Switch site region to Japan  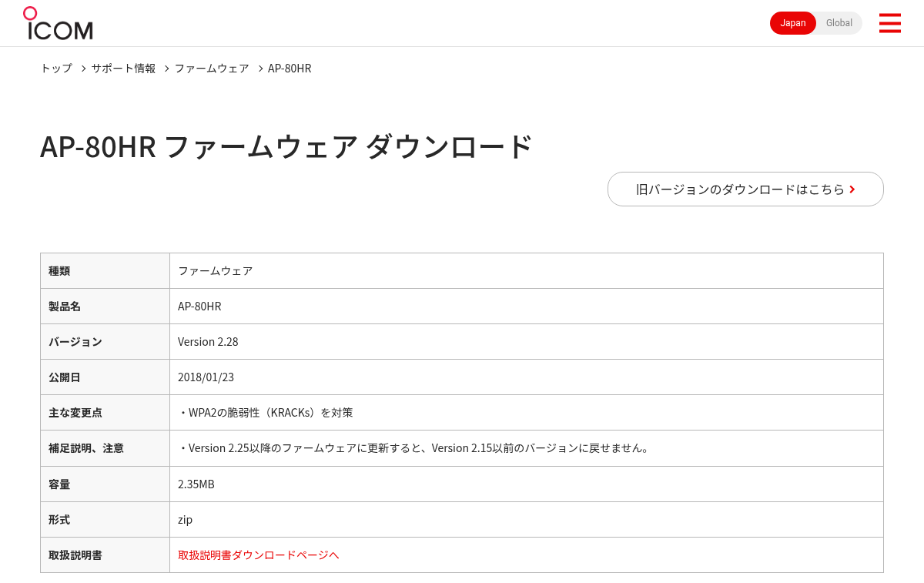[793, 23]
